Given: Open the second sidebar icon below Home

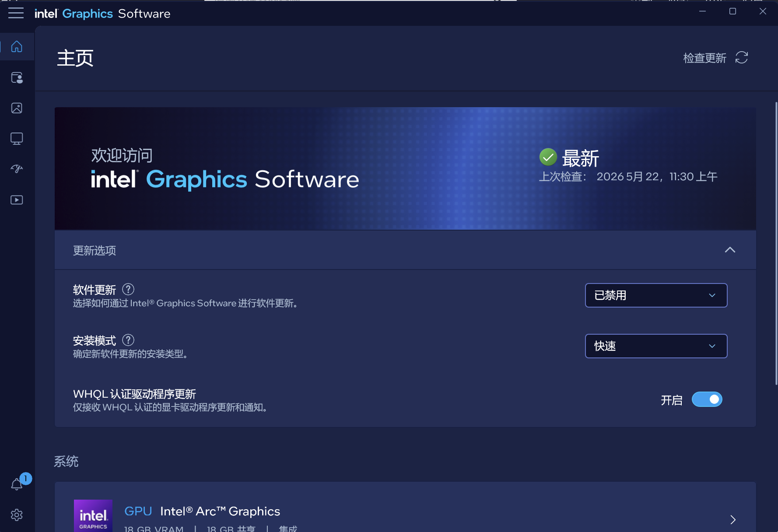Looking at the screenshot, I should [x=17, y=78].
